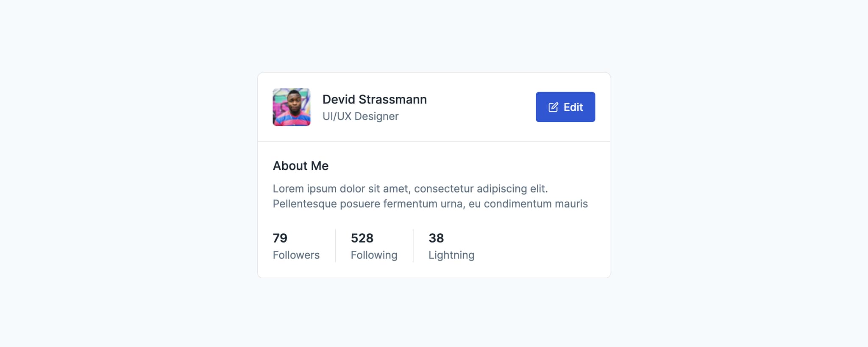
Task: Click the divider between Followers and Following
Action: (x=335, y=246)
